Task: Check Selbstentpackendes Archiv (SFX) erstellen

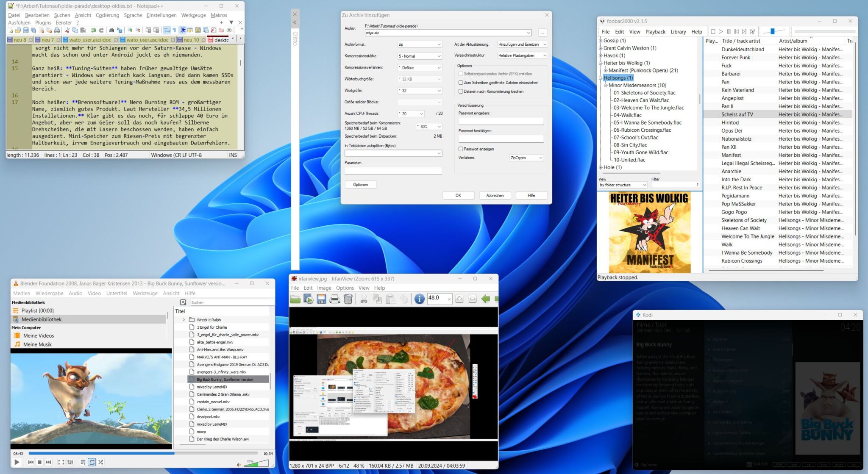Action: 460,74
